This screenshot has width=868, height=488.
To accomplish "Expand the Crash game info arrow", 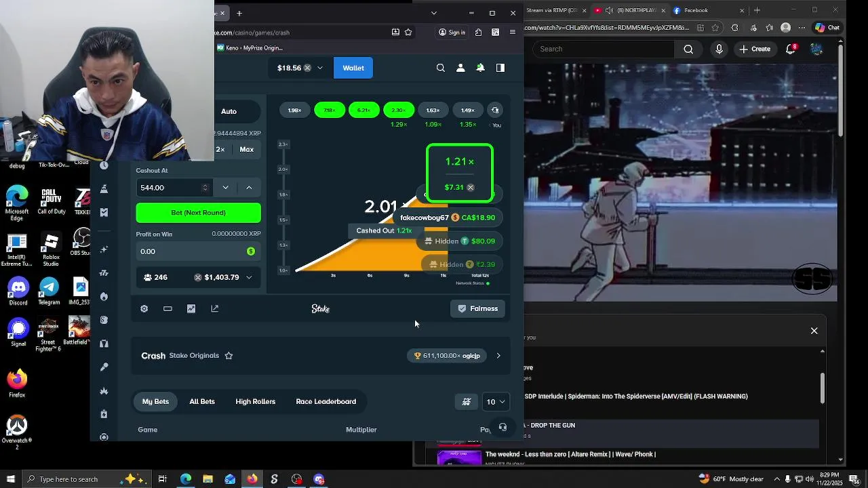I will [498, 356].
